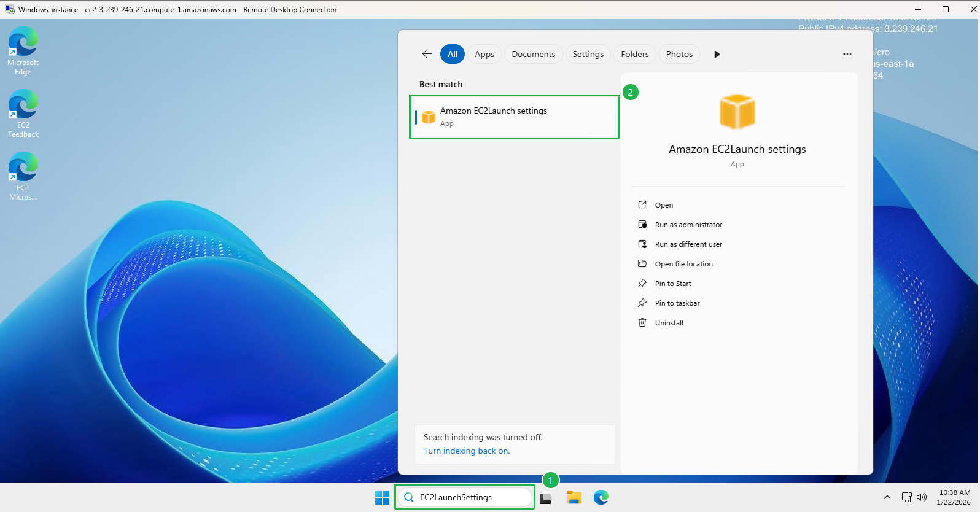Open the Windows Start button
Image resolution: width=980 pixels, height=512 pixels.
click(382, 497)
